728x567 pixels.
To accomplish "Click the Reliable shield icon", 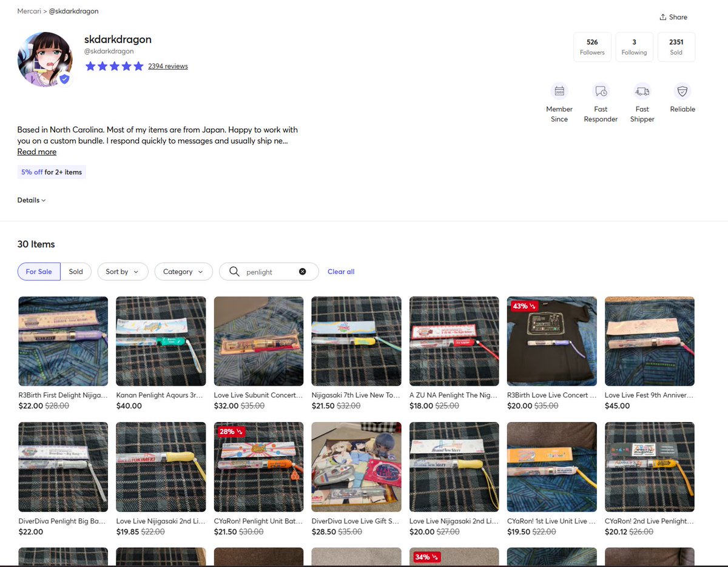I will [682, 92].
